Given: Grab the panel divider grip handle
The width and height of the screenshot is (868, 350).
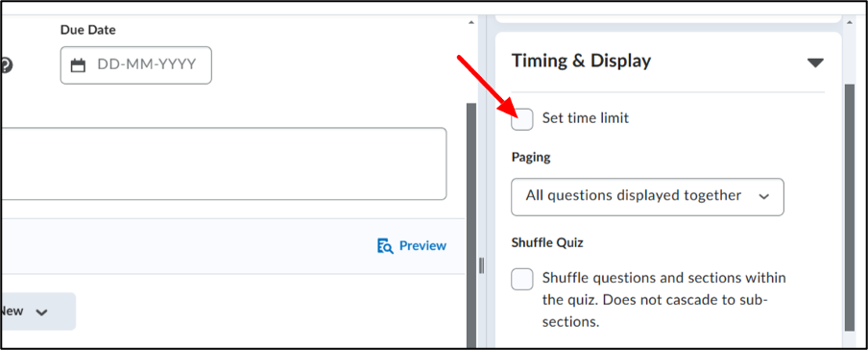Looking at the screenshot, I should [x=482, y=265].
